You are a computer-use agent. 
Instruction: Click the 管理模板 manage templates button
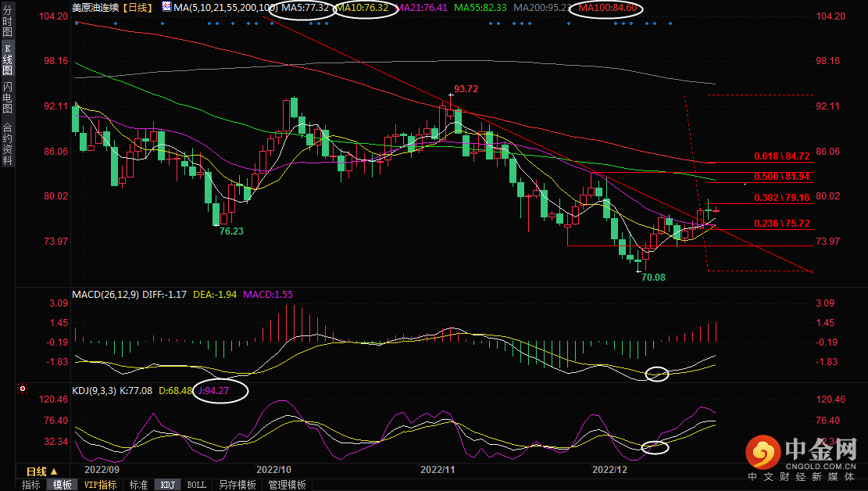coord(287,485)
